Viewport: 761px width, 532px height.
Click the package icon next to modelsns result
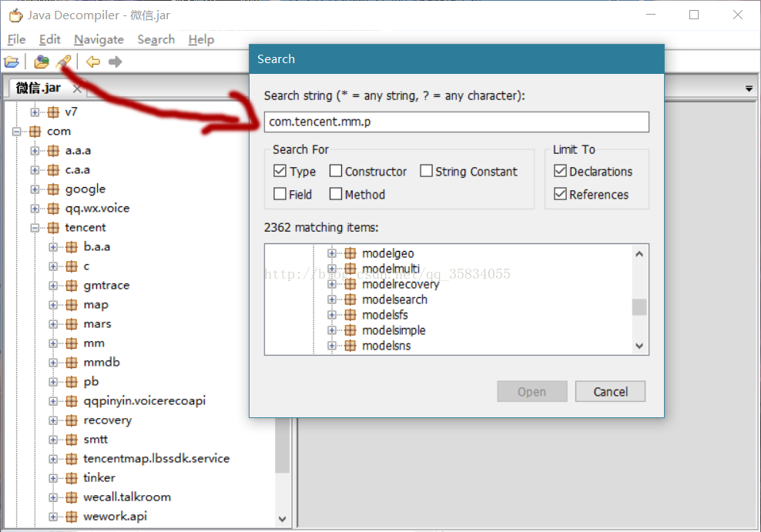pos(350,346)
